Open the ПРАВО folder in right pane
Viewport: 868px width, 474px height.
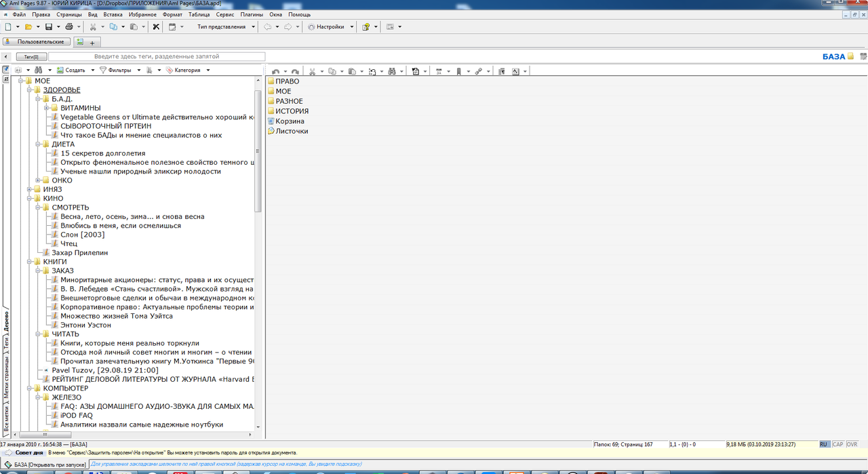283,81
